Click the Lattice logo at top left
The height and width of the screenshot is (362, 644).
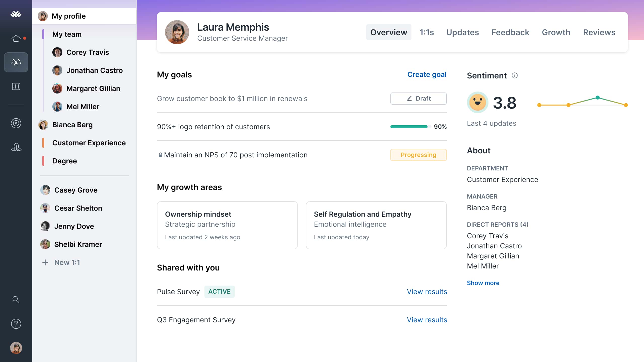pos(16,14)
